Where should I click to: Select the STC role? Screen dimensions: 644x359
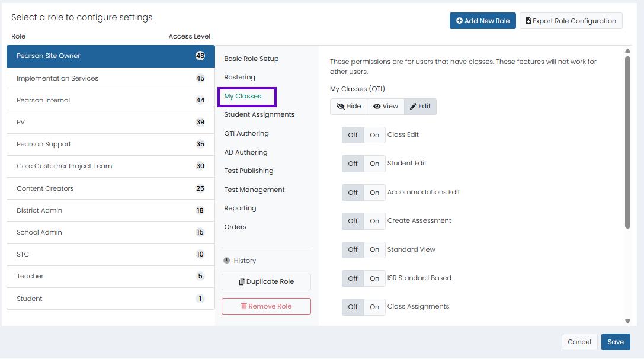pos(111,255)
